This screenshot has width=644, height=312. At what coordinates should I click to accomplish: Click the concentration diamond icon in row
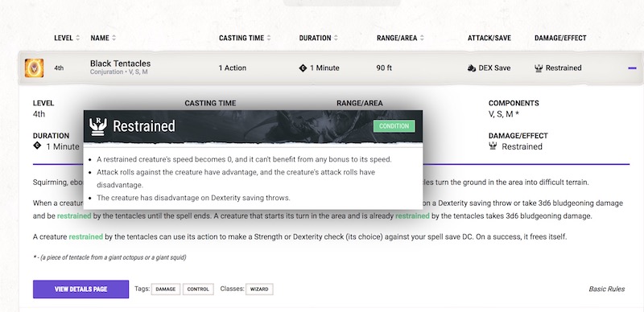click(x=303, y=68)
